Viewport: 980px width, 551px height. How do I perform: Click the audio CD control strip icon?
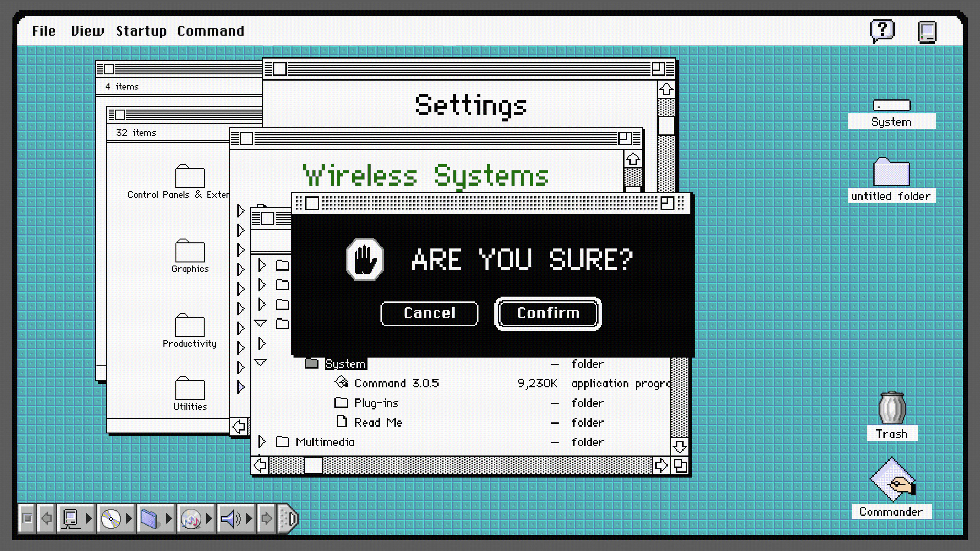tap(191, 519)
